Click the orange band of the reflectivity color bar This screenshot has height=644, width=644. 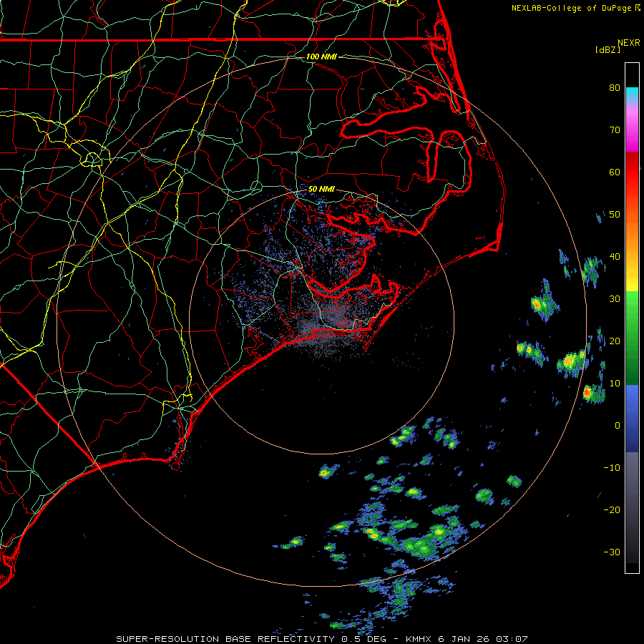pos(632,230)
